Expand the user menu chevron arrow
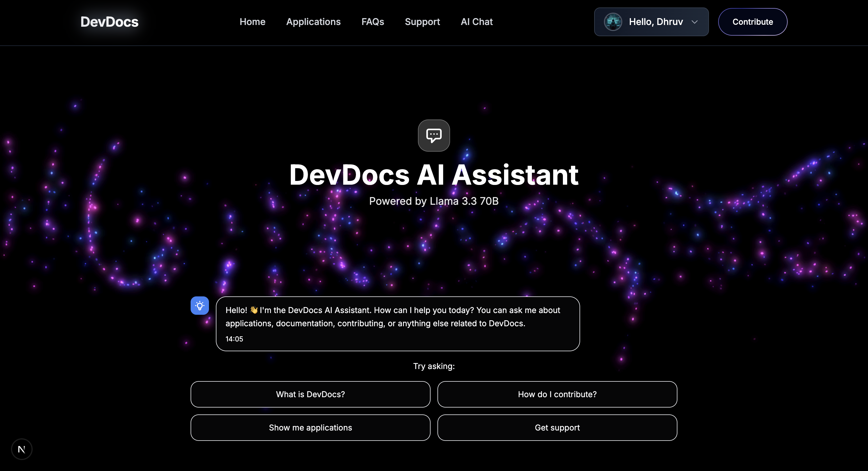Viewport: 868px width, 471px height. pos(694,22)
